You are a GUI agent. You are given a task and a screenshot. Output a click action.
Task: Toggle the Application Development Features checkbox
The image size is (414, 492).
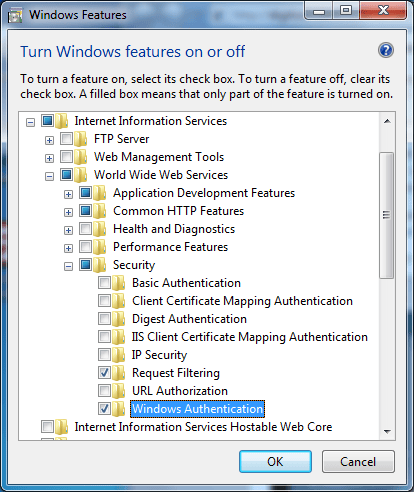(85, 192)
